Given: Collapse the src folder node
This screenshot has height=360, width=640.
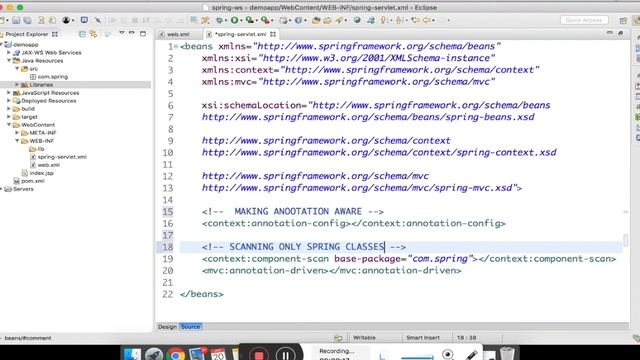Looking at the screenshot, I should [x=17, y=69].
